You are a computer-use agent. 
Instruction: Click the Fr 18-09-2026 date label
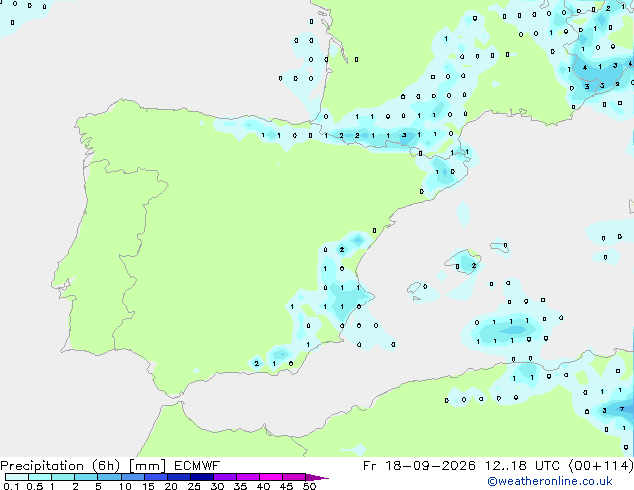coord(419,466)
